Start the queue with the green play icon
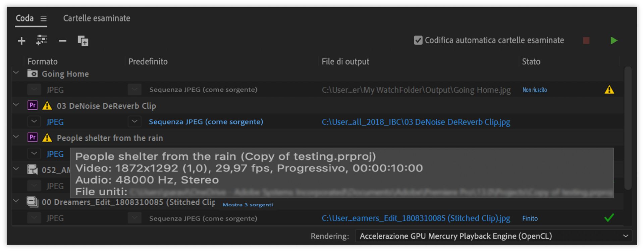Viewport: 644px width, 252px height. (614, 40)
